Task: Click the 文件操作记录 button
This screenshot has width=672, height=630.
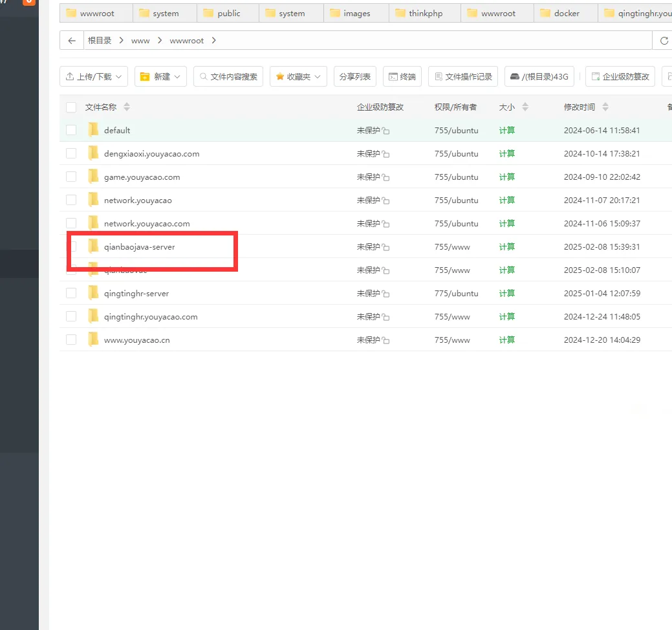Action: tap(462, 76)
